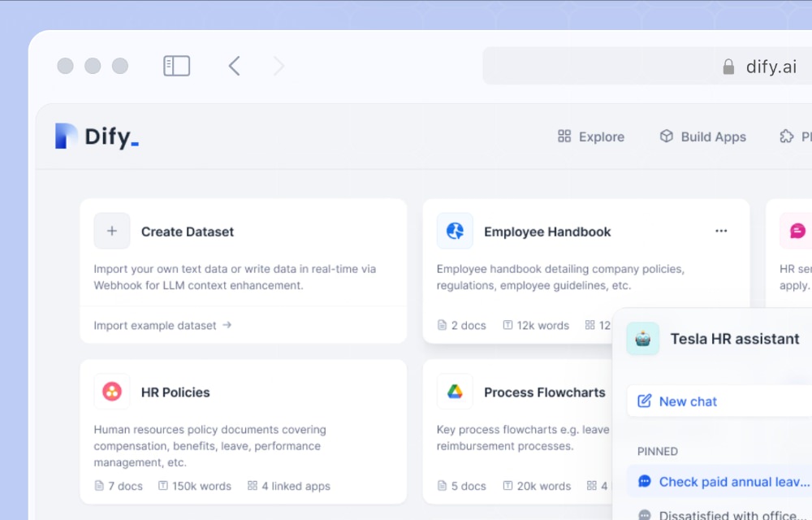
Task: Start a New chat
Action: tap(719, 401)
